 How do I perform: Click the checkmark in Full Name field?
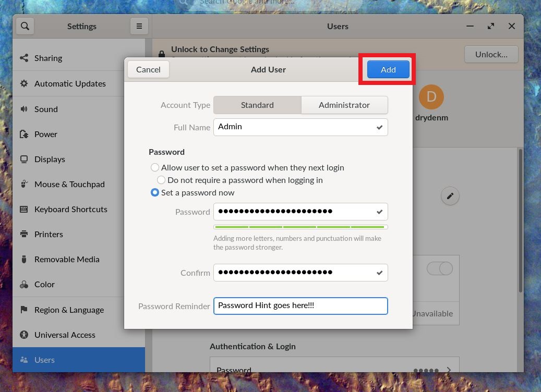(379, 127)
